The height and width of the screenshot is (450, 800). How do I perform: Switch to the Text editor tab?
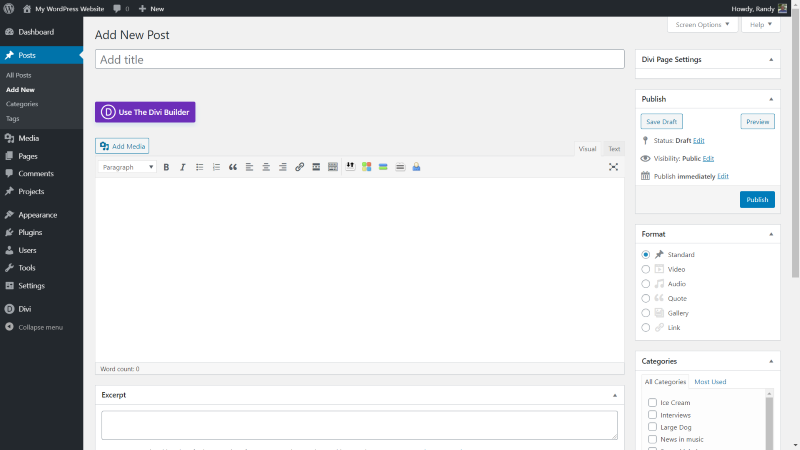(614, 148)
